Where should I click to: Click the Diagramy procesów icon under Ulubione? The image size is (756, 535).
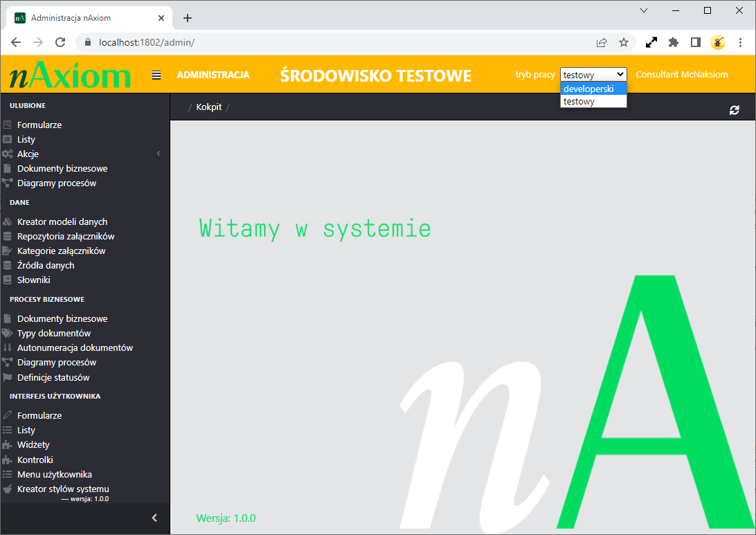pos(7,183)
